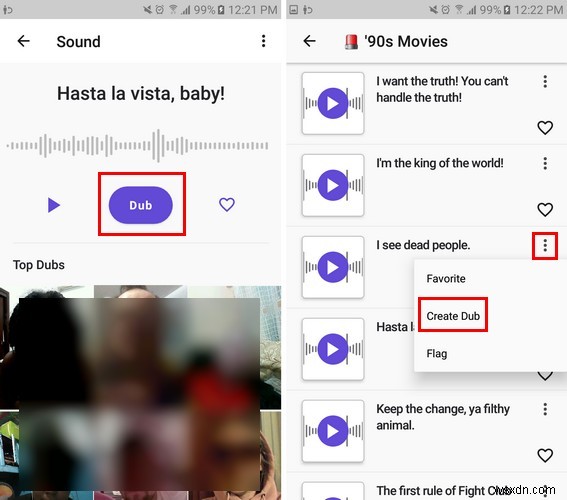The width and height of the screenshot is (567, 500).
Task: Play 'I'm the king of the world' sound
Action: (333, 185)
